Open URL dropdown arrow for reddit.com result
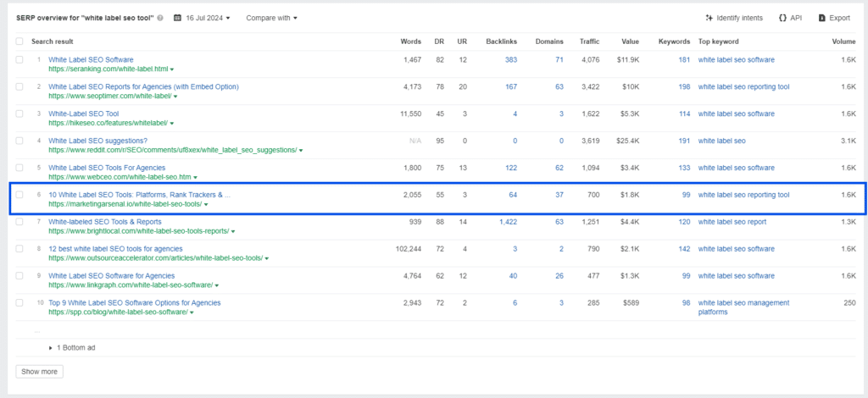868x398 pixels. [301, 150]
